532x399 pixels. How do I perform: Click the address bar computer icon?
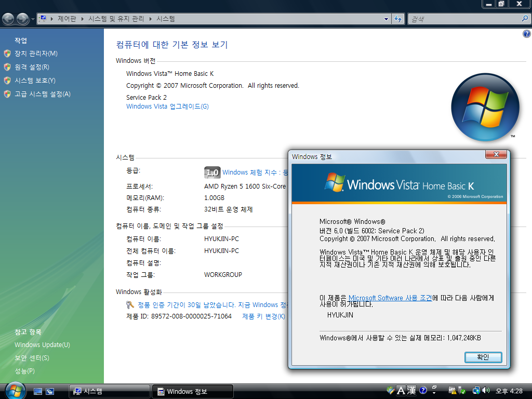coord(43,19)
